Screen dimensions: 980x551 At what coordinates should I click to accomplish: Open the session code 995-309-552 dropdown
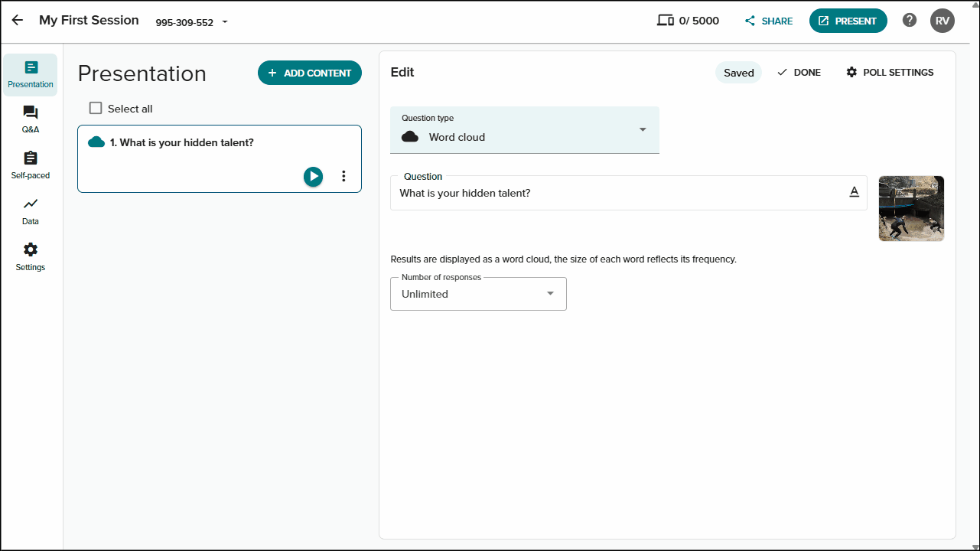192,22
